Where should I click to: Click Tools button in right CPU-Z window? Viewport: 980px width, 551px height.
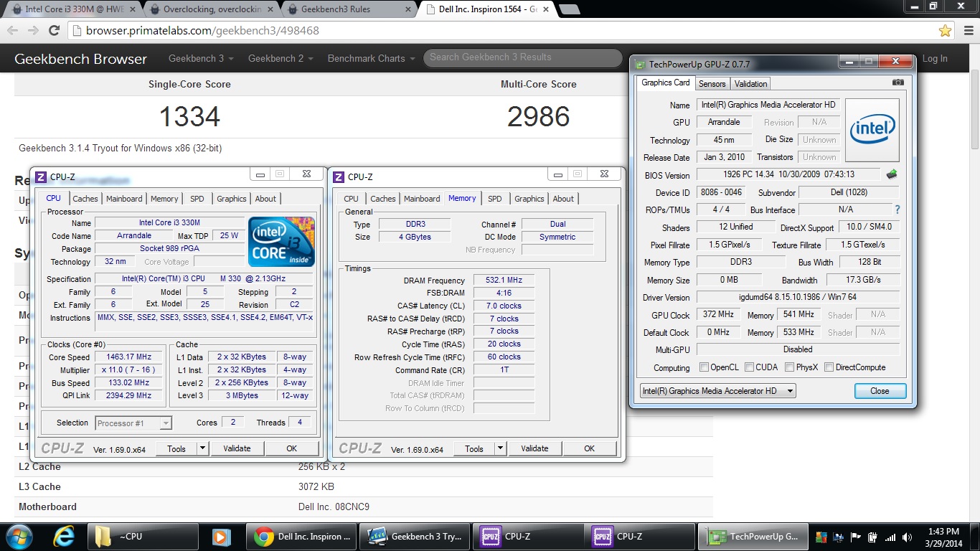474,448
